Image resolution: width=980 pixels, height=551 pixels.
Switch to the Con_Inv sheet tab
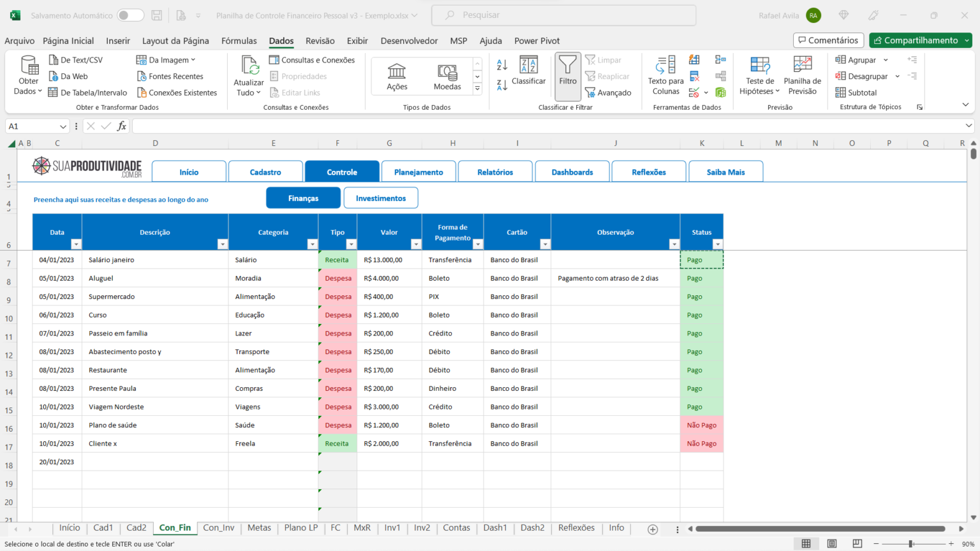click(x=219, y=527)
